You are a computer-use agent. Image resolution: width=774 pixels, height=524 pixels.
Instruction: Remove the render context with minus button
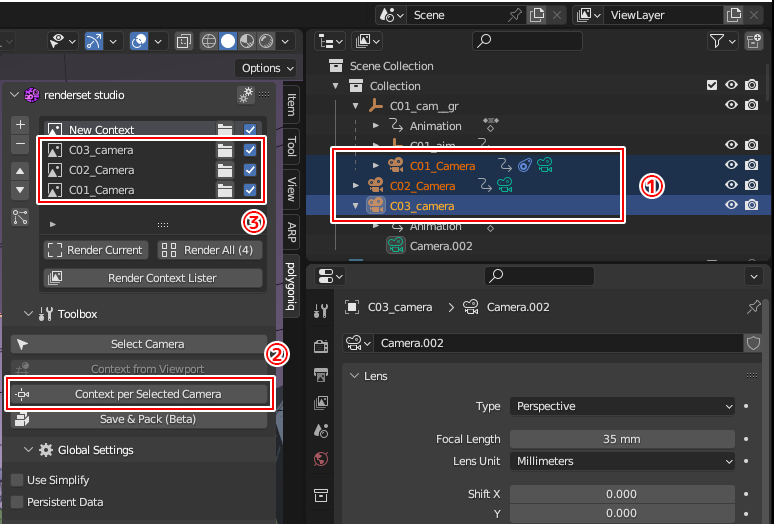point(20,145)
